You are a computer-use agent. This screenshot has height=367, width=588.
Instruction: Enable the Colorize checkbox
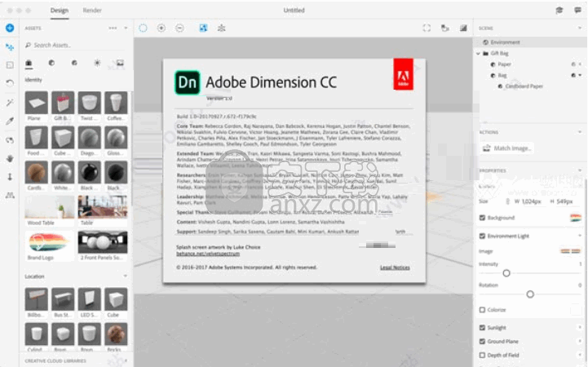(x=482, y=310)
